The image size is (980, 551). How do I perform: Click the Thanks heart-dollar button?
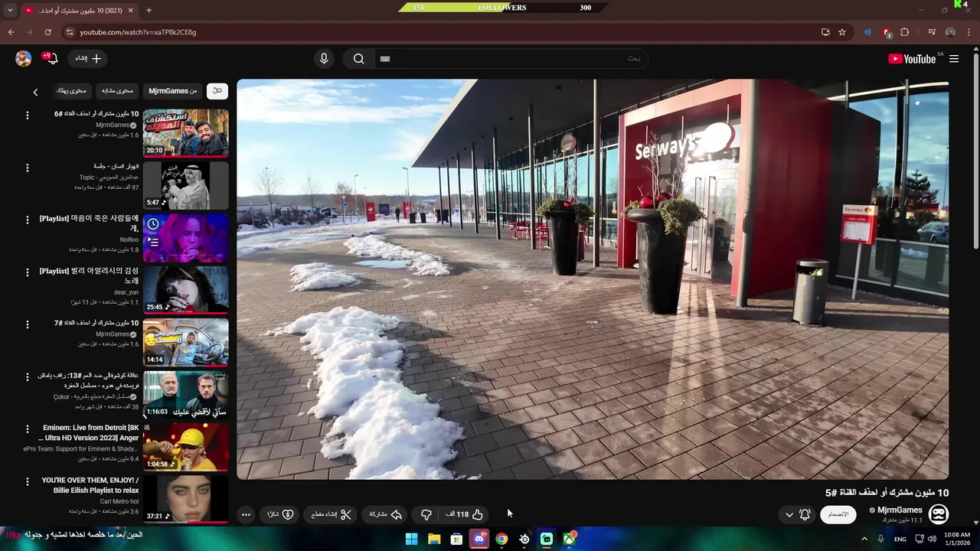coord(280,514)
